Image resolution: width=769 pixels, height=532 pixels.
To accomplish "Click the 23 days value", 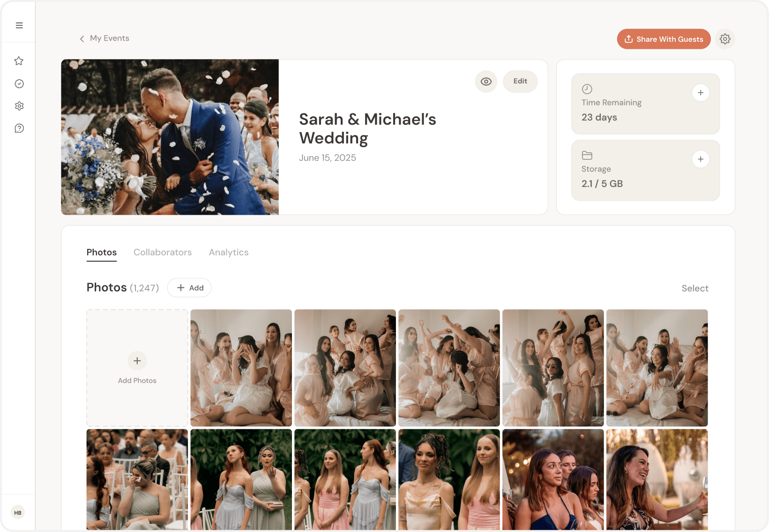I will (599, 118).
